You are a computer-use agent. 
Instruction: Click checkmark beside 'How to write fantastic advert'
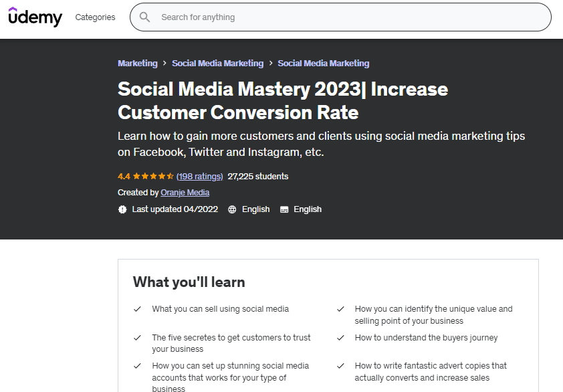click(x=340, y=366)
